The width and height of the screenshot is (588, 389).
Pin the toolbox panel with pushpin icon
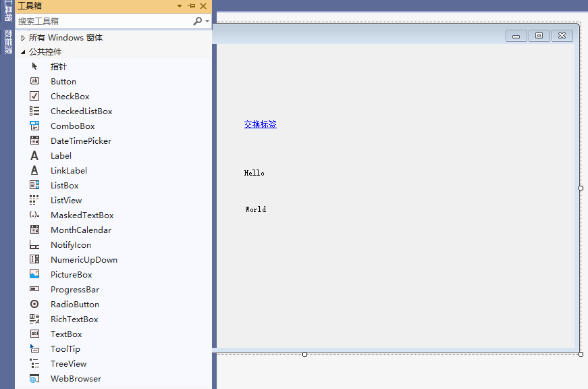pos(192,6)
